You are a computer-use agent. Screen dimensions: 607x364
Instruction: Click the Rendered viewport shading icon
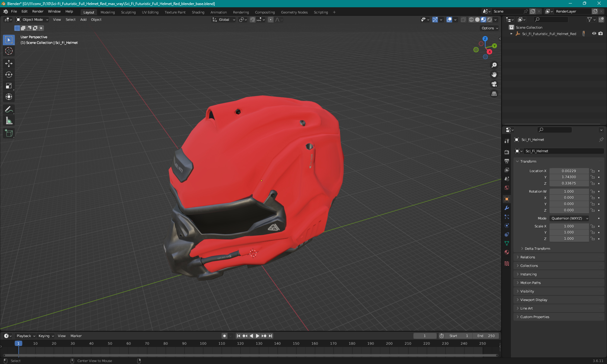tap(489, 20)
